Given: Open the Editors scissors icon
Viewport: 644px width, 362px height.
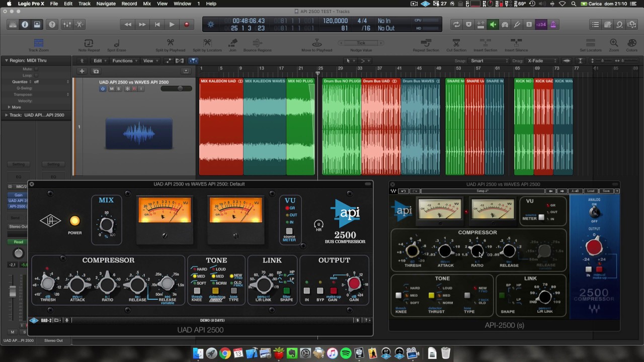Looking at the screenshot, I should 79,24.
